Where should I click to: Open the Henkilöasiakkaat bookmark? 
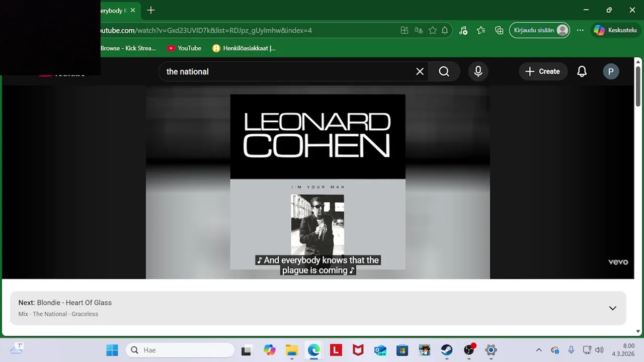click(x=244, y=48)
